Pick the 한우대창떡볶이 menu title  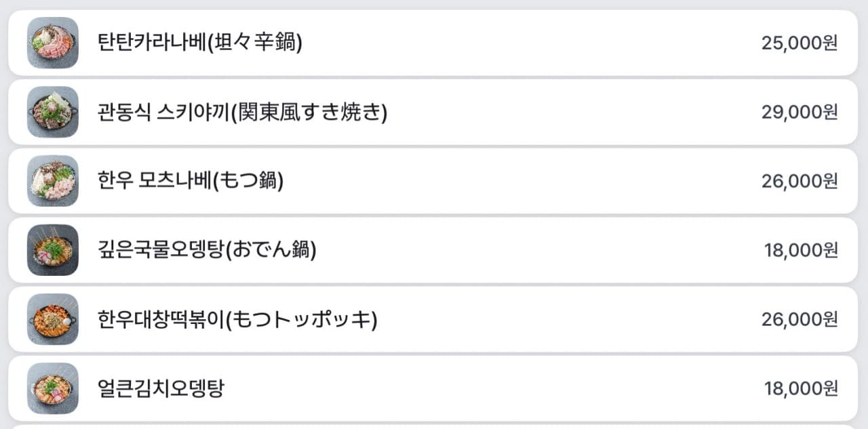(237, 319)
